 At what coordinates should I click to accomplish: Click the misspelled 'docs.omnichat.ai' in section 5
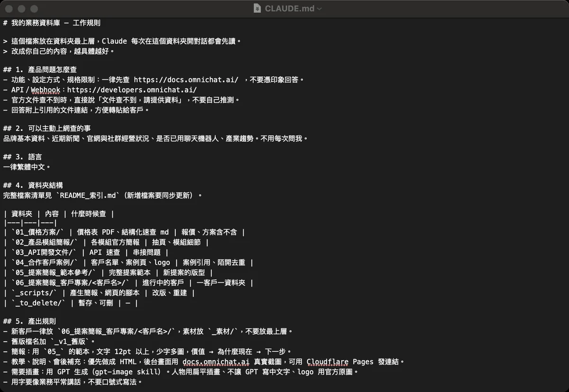[x=216, y=362]
